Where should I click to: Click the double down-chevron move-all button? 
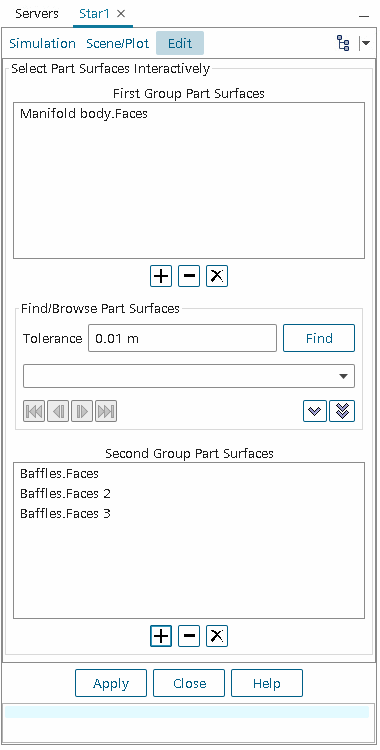pyautogui.click(x=342, y=411)
